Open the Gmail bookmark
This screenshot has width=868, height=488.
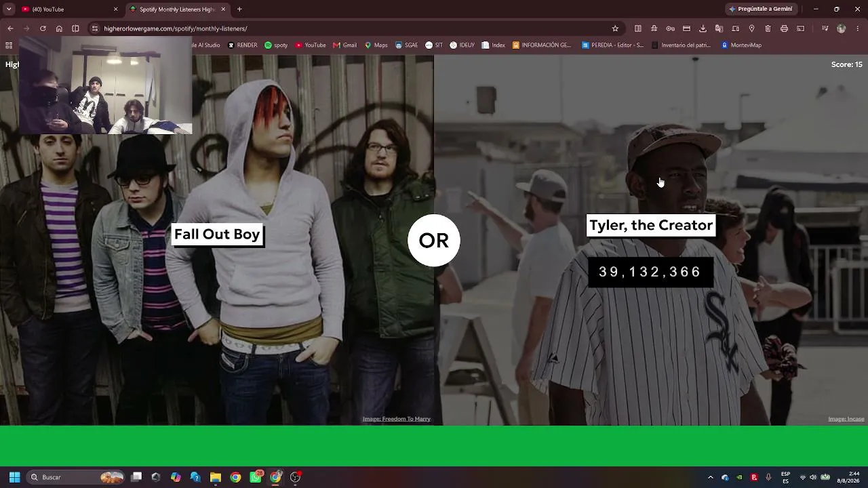[345, 45]
